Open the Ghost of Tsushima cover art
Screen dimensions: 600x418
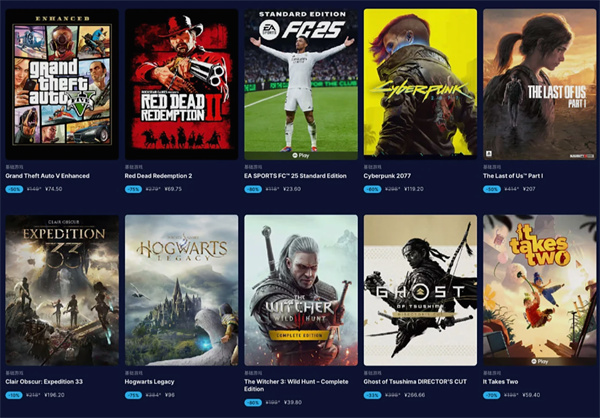420,290
